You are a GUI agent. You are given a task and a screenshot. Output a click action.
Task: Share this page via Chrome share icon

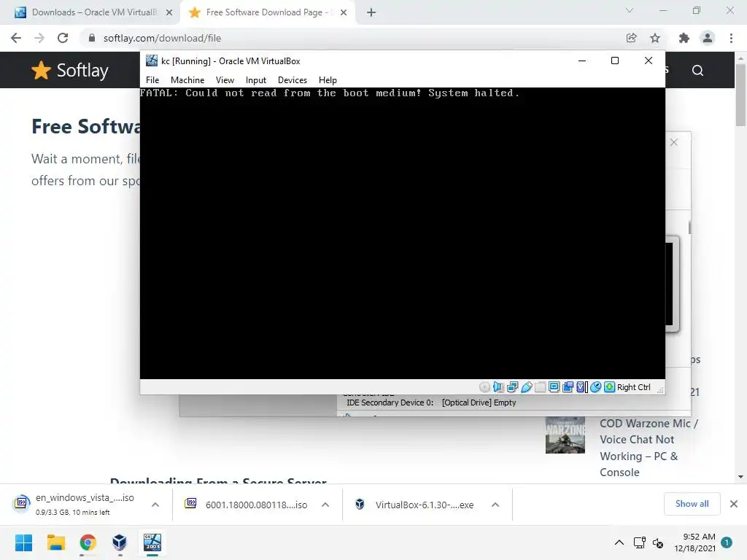tap(631, 38)
